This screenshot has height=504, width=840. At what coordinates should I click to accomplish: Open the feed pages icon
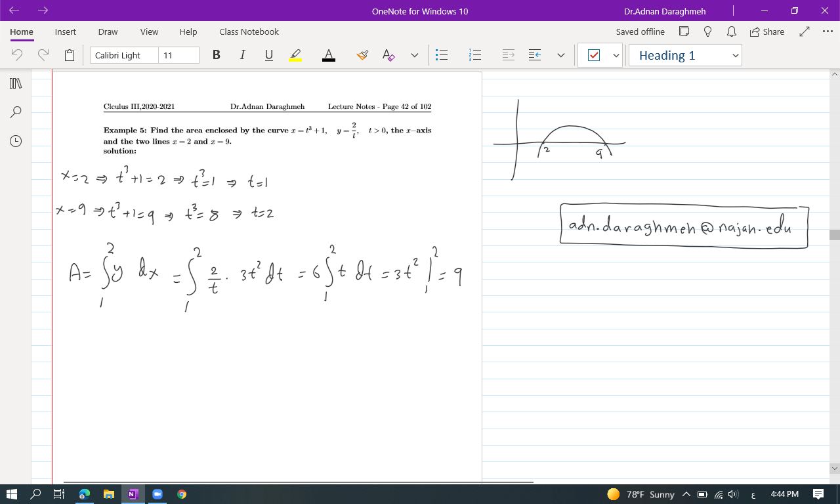point(684,31)
